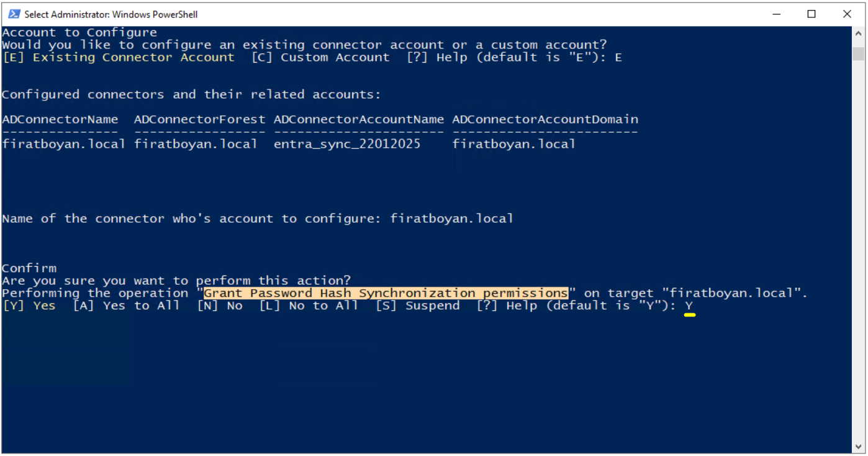Close the Administrator PowerShell window

click(847, 14)
